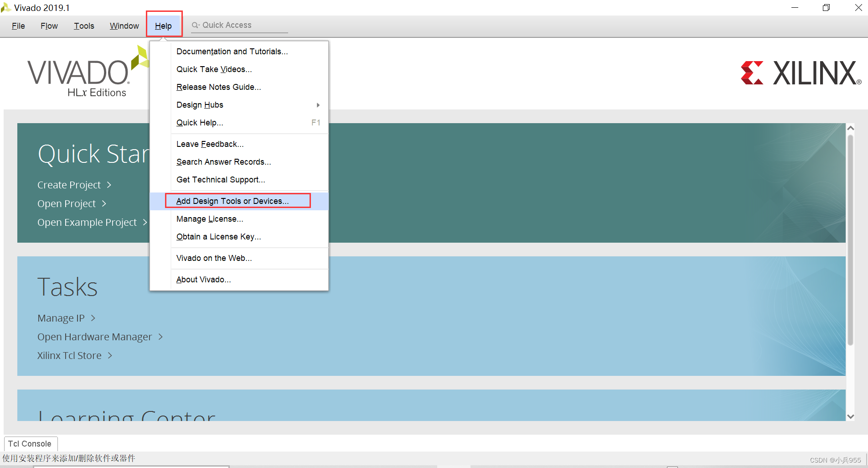
Task: Open the File menu
Action: click(x=18, y=26)
